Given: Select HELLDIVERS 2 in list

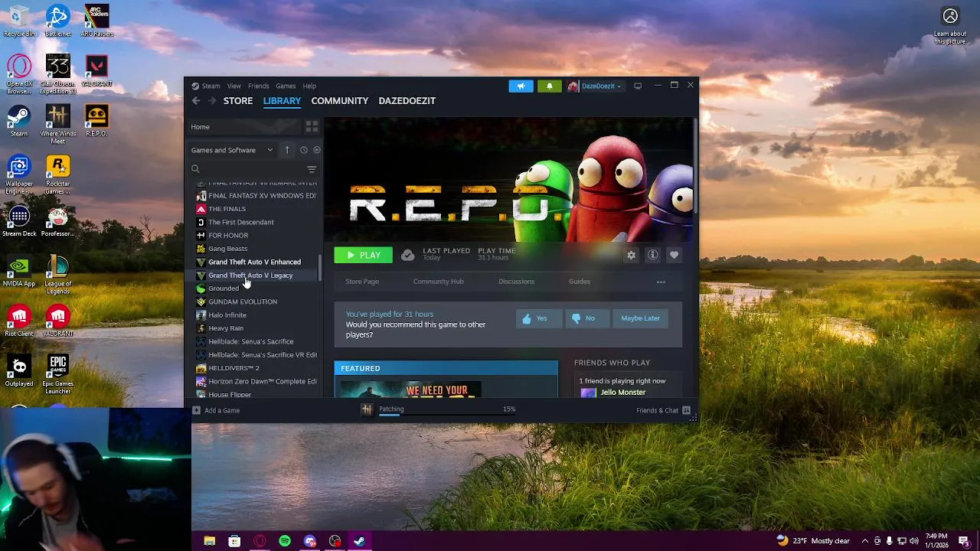Looking at the screenshot, I should click(x=234, y=368).
